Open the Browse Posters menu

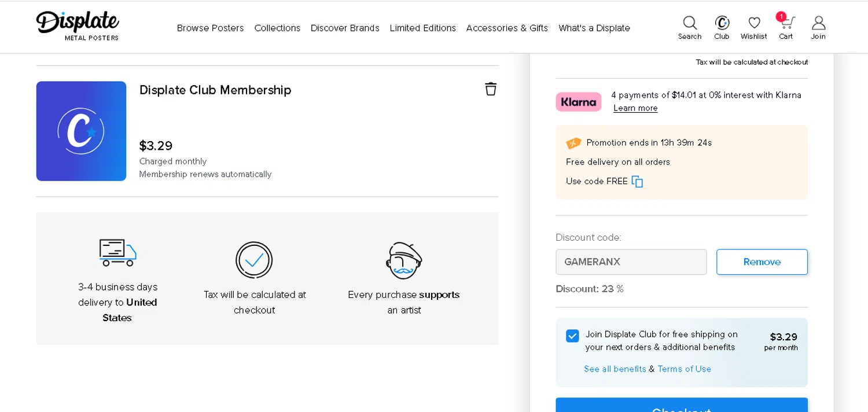[210, 28]
